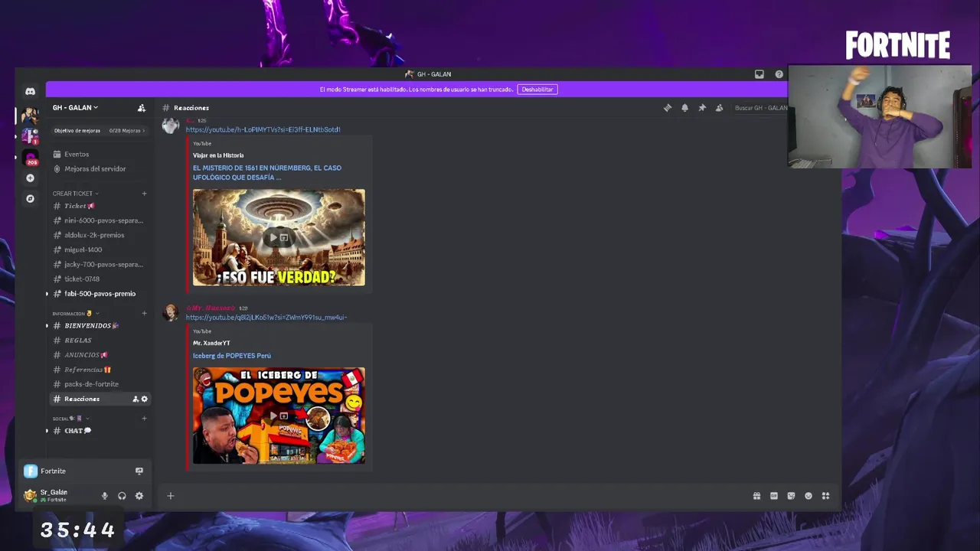The width and height of the screenshot is (980, 551).
Task: Open Discord direct messages home icon
Action: pos(30,91)
